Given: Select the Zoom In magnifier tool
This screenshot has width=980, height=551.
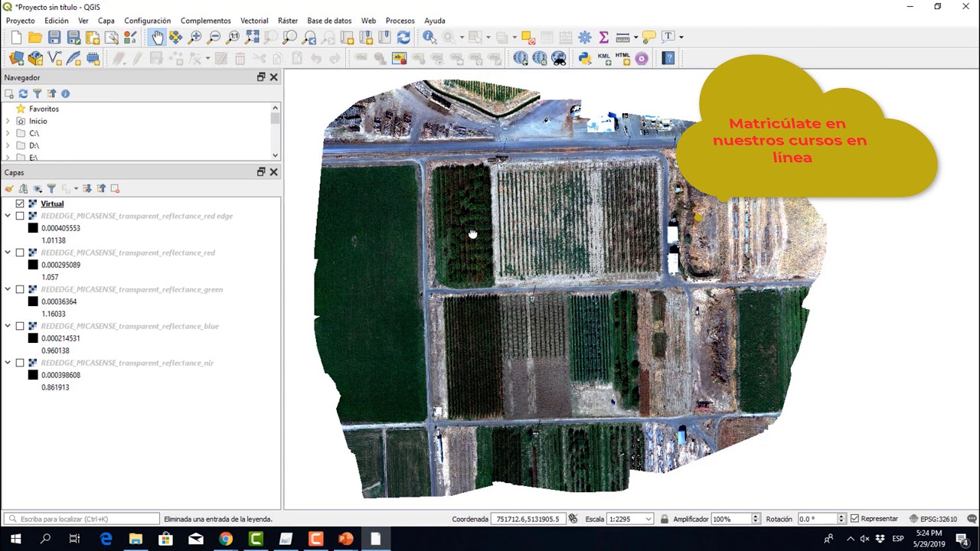Looking at the screenshot, I should 195,37.
